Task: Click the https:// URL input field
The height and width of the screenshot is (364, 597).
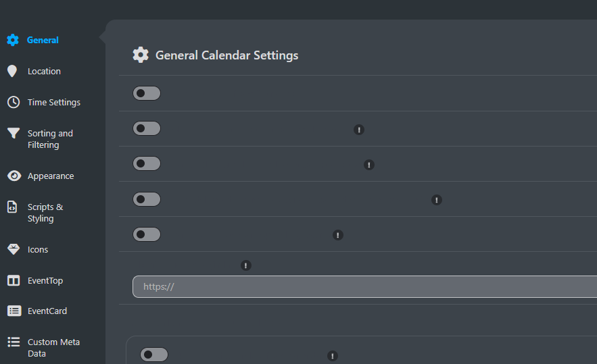Action: click(365, 286)
